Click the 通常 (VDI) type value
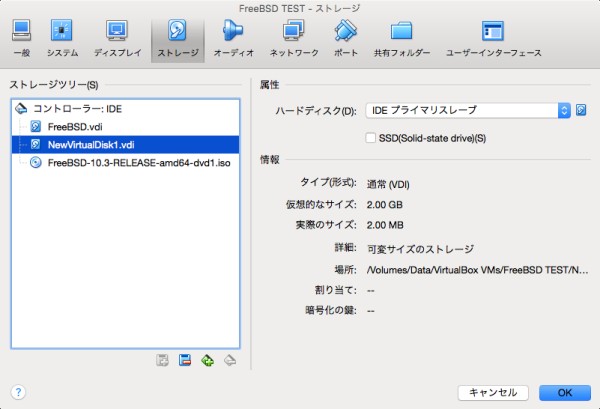The height and width of the screenshot is (409, 600). [x=388, y=184]
